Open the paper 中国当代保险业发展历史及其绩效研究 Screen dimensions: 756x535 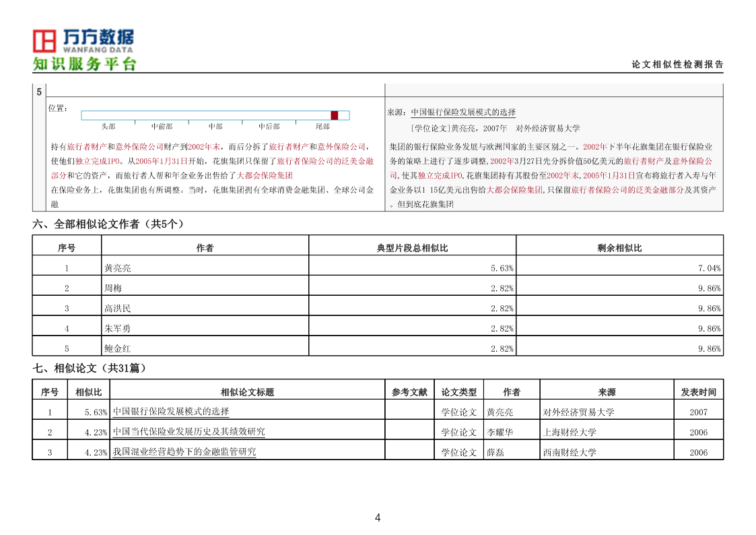(189, 432)
